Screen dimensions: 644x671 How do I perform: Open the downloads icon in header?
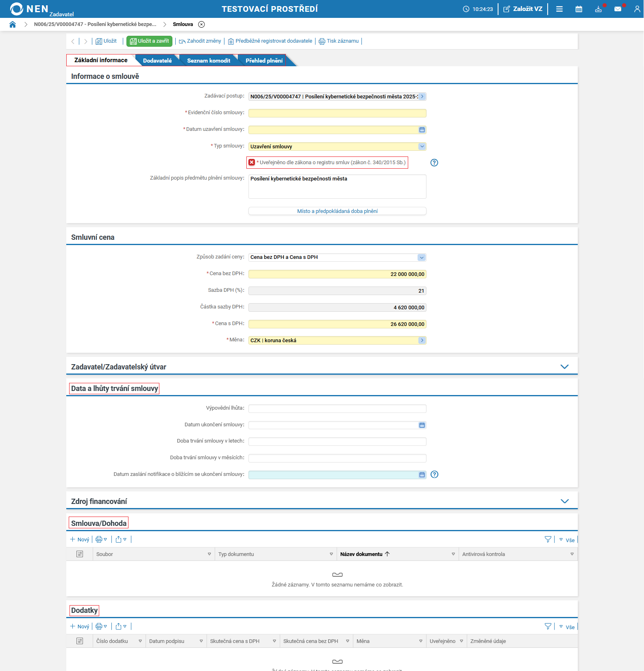coord(598,9)
